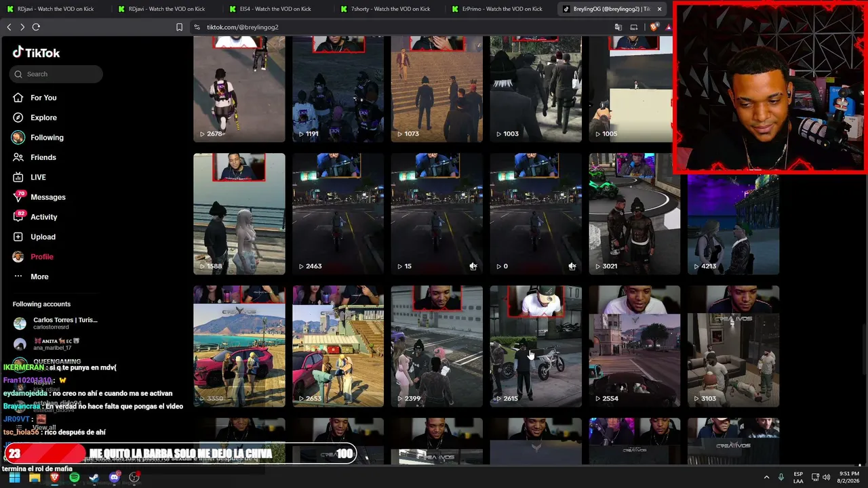
Task: Focus the TikTok Search field
Action: pyautogui.click(x=56, y=74)
